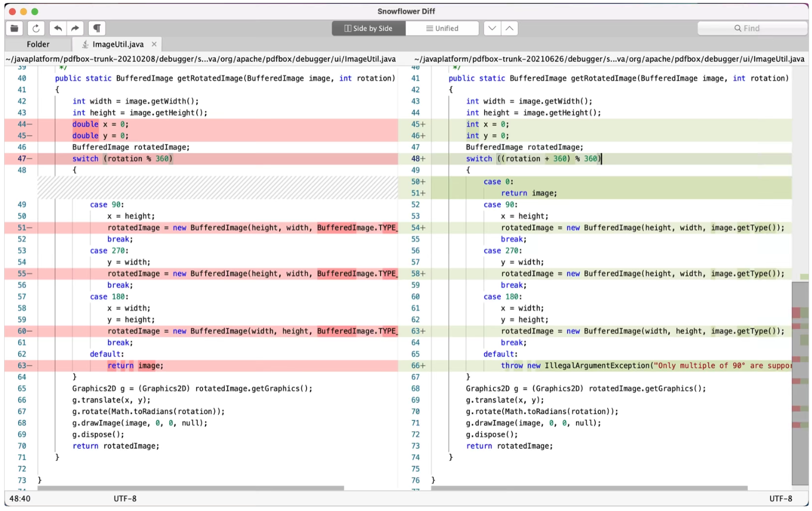812x511 pixels.
Task: Redo with the right arrow icon
Action: [x=75, y=28]
